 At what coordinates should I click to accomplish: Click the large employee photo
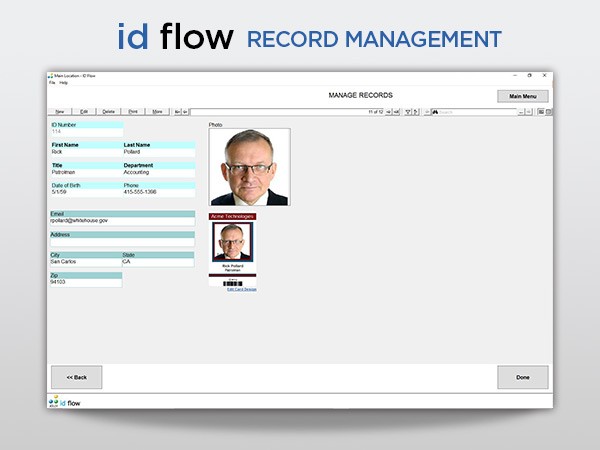[249, 167]
